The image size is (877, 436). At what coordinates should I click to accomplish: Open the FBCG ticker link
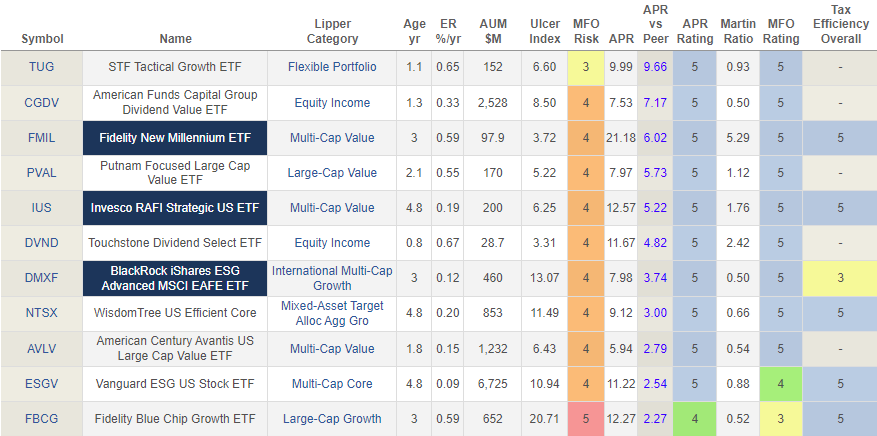click(41, 418)
